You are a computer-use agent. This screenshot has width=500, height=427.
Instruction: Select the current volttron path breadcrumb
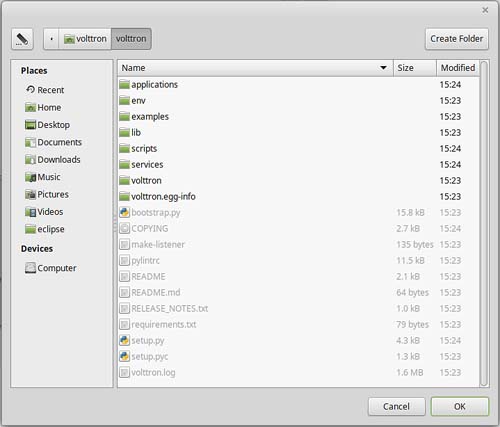131,39
